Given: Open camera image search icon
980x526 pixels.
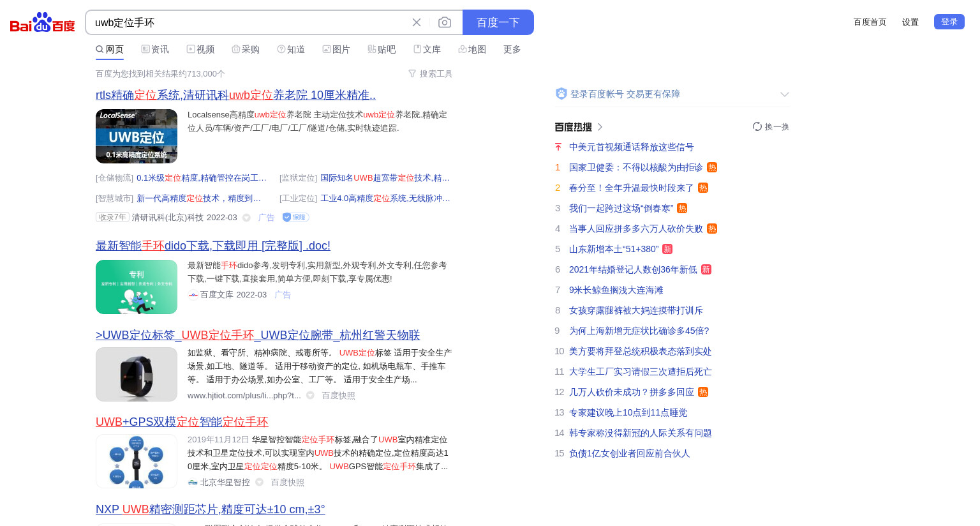Looking at the screenshot, I should coord(445,22).
